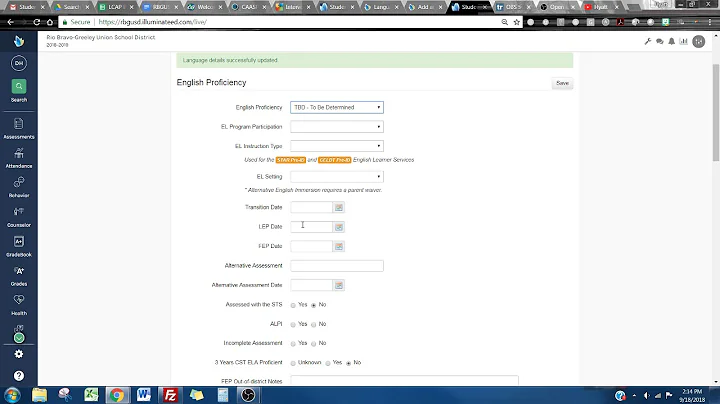Select No for Assessed with the STS
This screenshot has width=720, height=404.
(314, 305)
